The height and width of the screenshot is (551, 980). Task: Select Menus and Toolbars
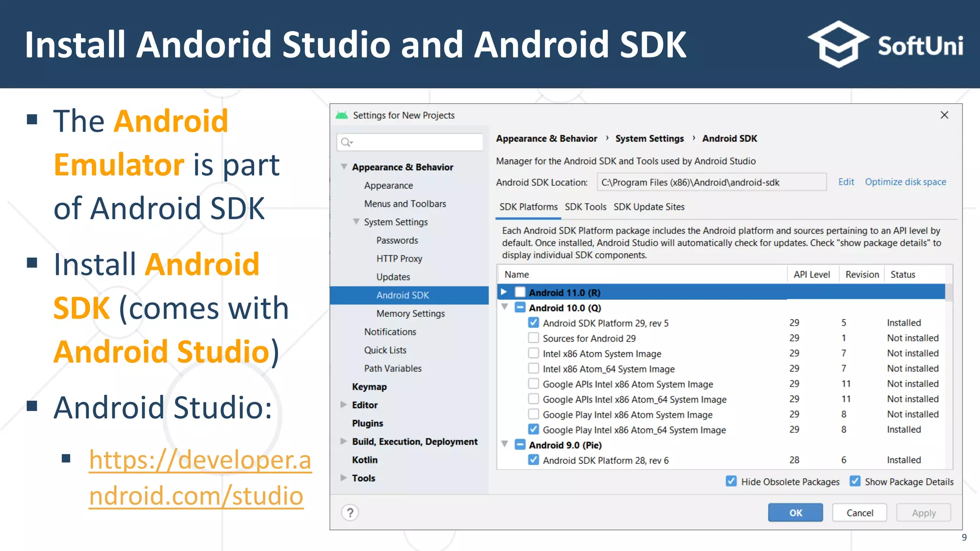(405, 204)
